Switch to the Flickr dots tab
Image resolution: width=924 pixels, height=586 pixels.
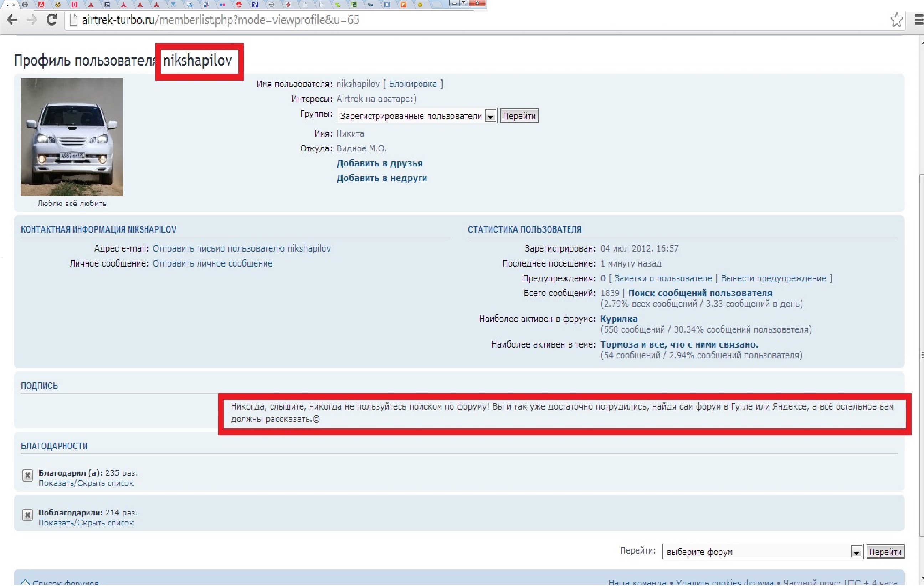coord(222,5)
